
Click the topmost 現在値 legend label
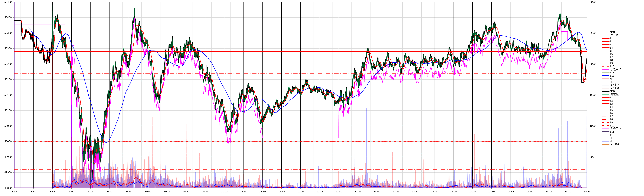614,35
